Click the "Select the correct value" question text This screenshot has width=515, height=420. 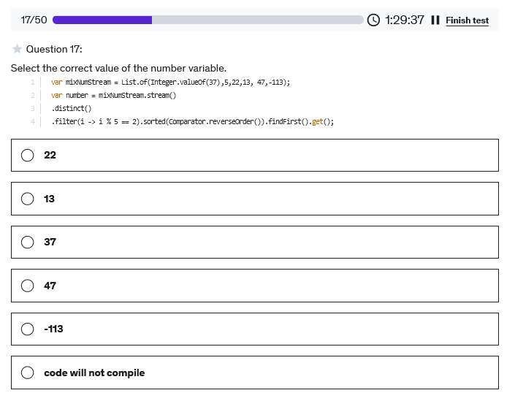click(x=118, y=68)
